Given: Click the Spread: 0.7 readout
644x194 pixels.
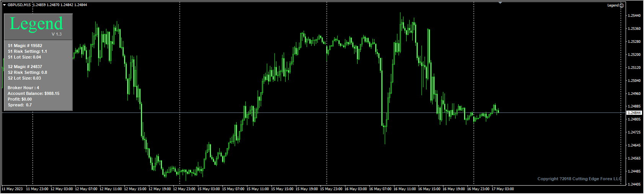Looking at the screenshot, I should pos(20,105).
